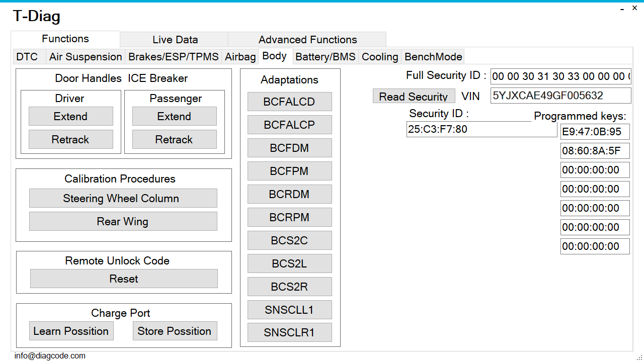644x362 pixels.
Task: Select the Air Suspension sub-tab
Action: (86, 57)
